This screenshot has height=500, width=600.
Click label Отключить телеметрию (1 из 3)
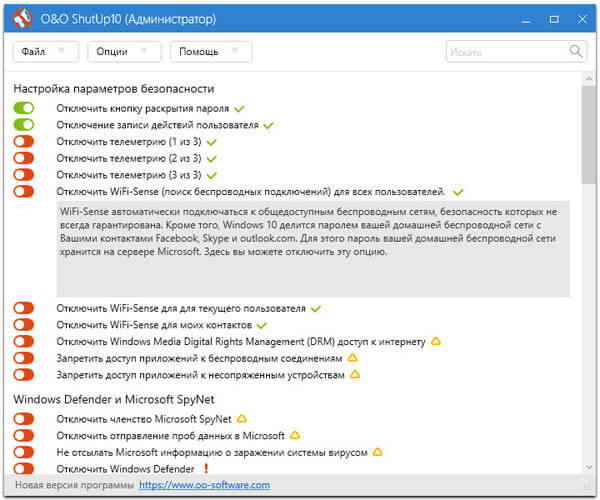coord(129,142)
